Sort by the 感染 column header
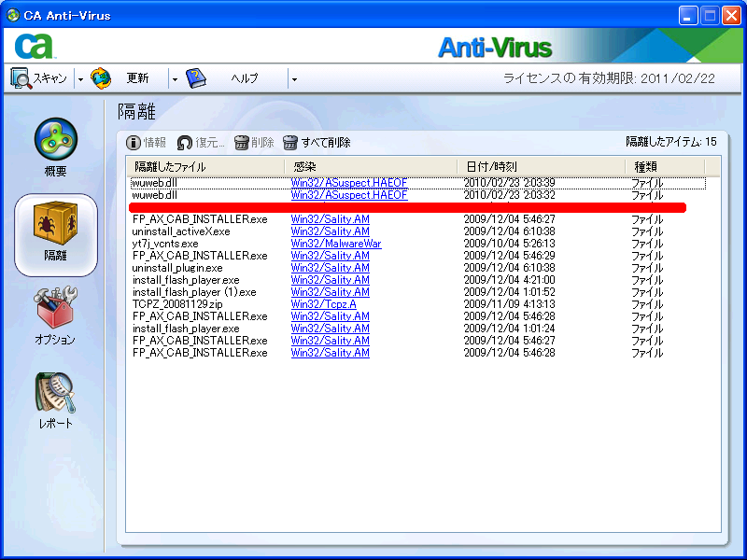The width and height of the screenshot is (747, 560). (x=371, y=167)
